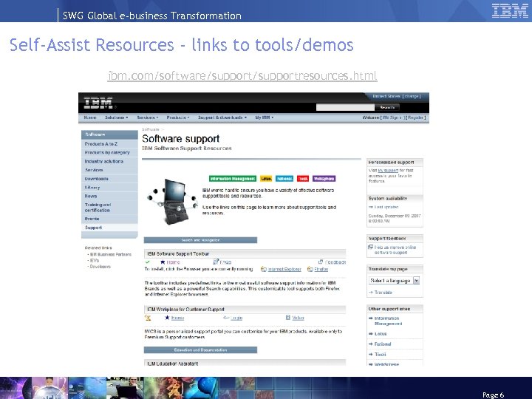Click the Internet Explorer install link
The image size is (532, 399).
coord(284,269)
